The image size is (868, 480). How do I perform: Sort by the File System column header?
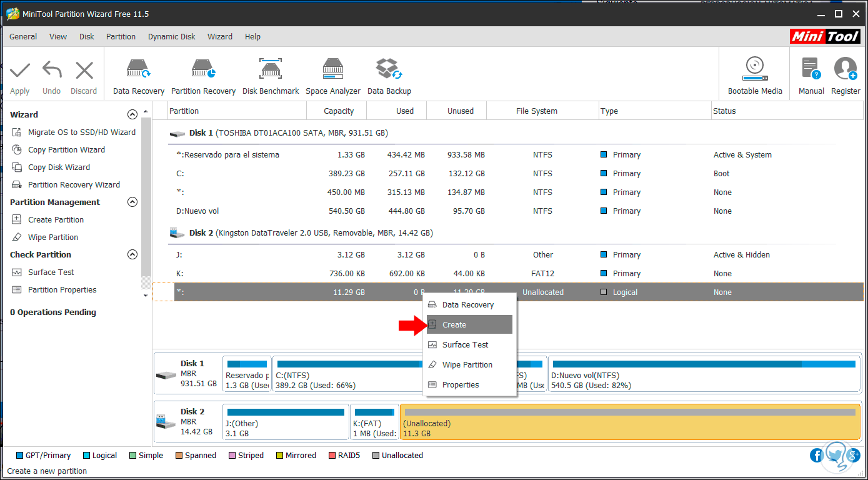(542, 111)
